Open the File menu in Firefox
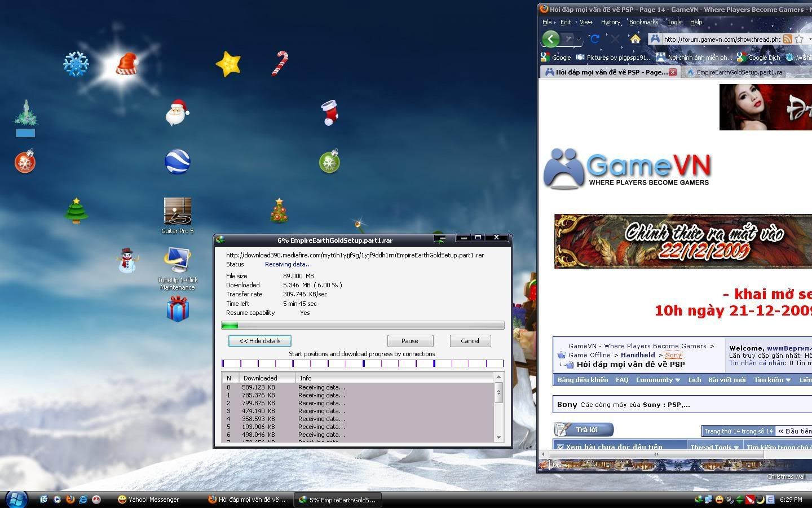This screenshot has width=812, height=508. coord(546,22)
